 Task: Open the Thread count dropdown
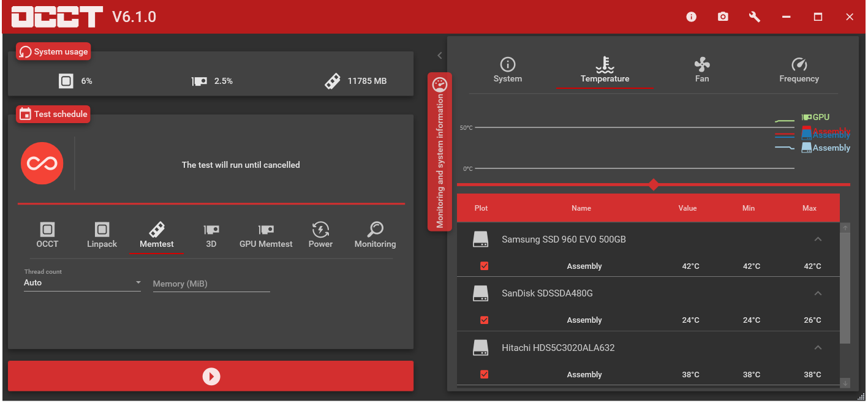point(138,282)
